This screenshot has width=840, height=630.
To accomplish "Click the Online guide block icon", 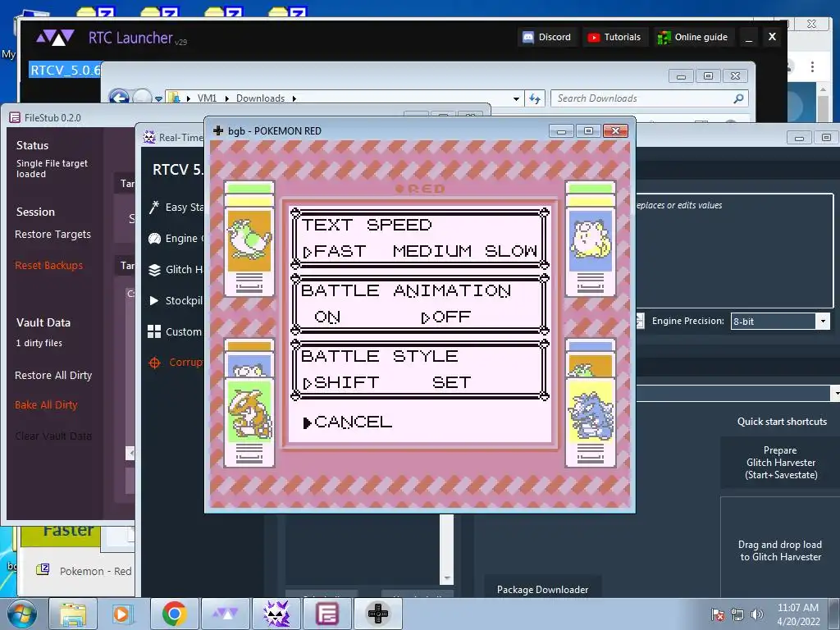I will pyautogui.click(x=664, y=37).
